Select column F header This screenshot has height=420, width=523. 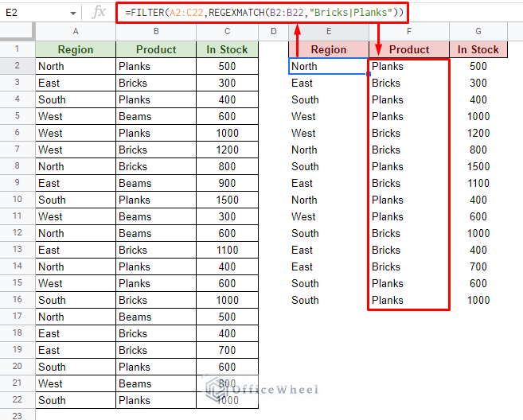[409, 32]
